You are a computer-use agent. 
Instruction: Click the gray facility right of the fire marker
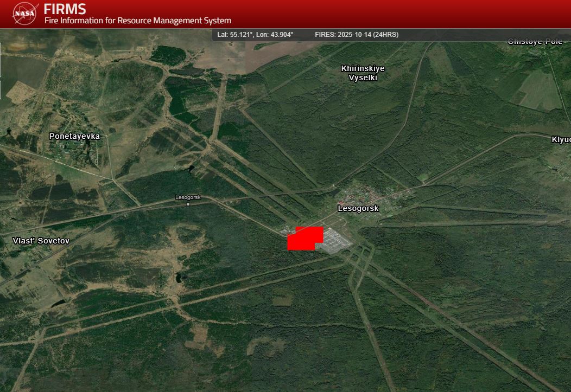pos(337,241)
